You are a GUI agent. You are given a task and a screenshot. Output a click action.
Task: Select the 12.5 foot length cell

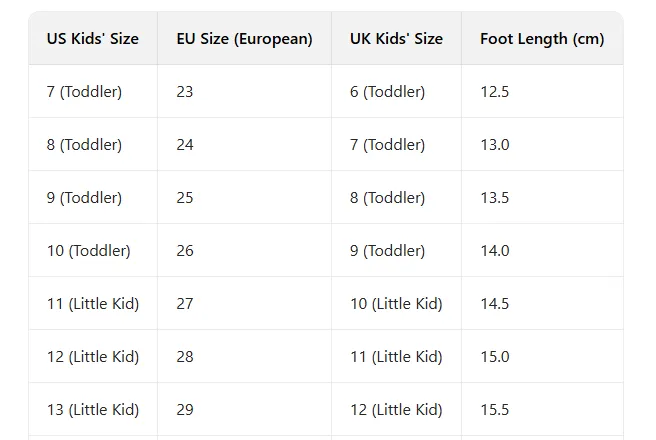point(495,92)
